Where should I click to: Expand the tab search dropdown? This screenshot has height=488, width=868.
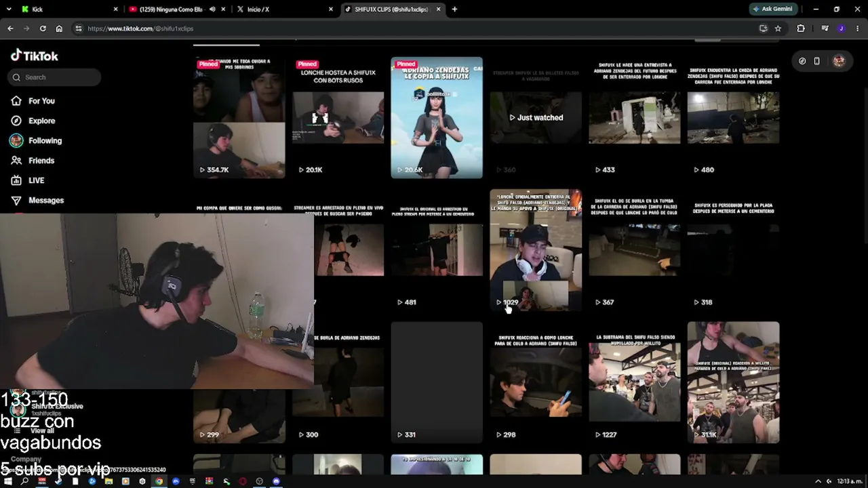coord(8,9)
